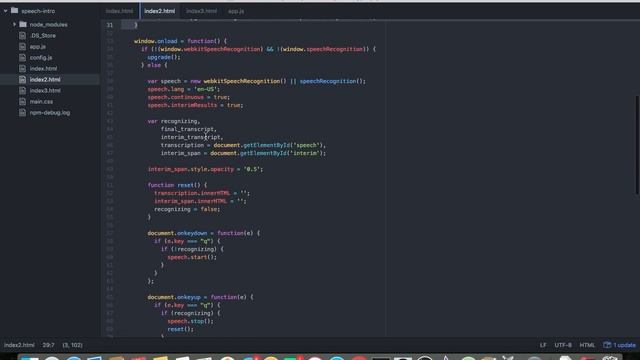Screen dimensions: 640x360
Task: Click the index2.html file name in status bar
Action: pos(19,345)
